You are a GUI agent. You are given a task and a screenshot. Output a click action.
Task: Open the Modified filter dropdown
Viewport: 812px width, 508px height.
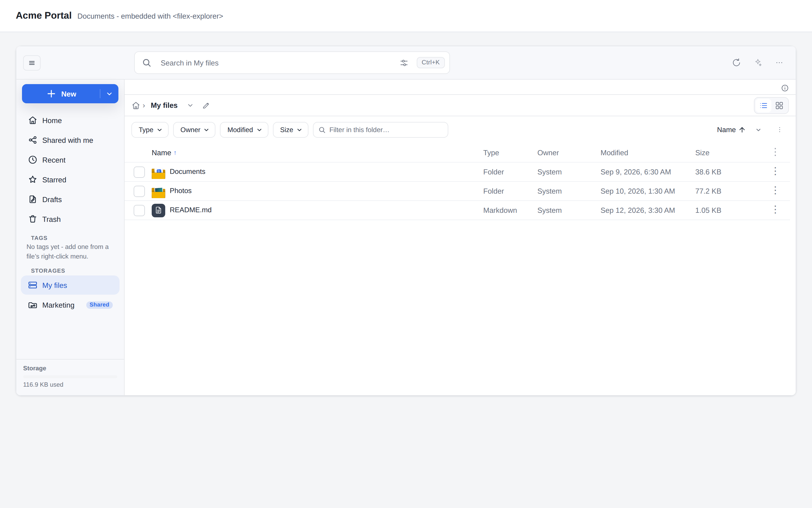pyautogui.click(x=244, y=130)
